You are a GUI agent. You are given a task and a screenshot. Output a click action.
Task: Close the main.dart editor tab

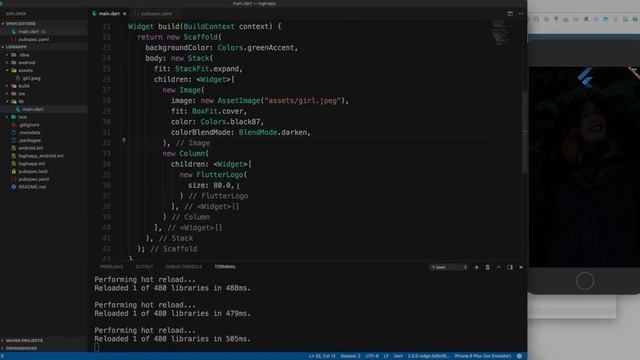pos(124,13)
